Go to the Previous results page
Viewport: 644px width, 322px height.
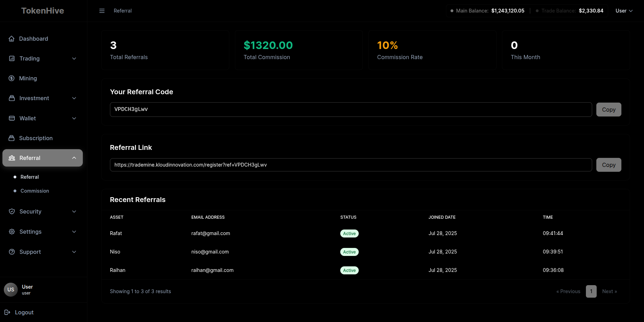[568, 291]
